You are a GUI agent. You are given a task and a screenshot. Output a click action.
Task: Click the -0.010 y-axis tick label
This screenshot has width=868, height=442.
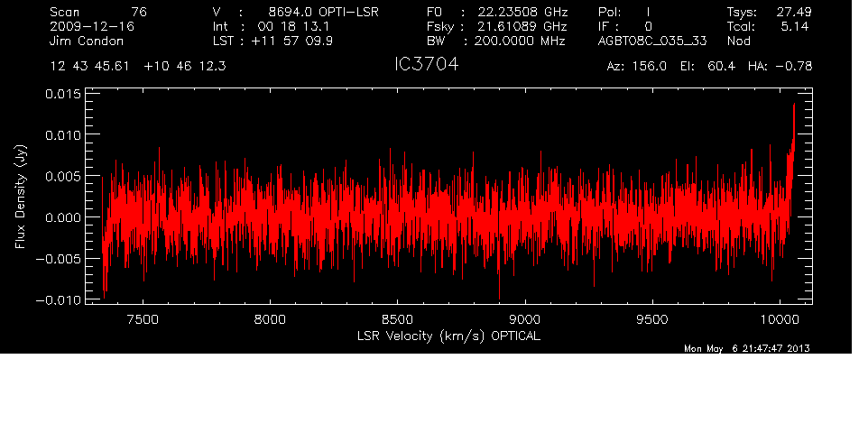click(58, 300)
